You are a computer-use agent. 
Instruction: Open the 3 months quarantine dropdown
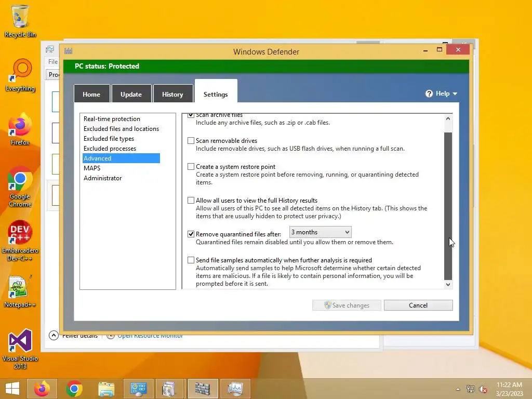click(320, 232)
